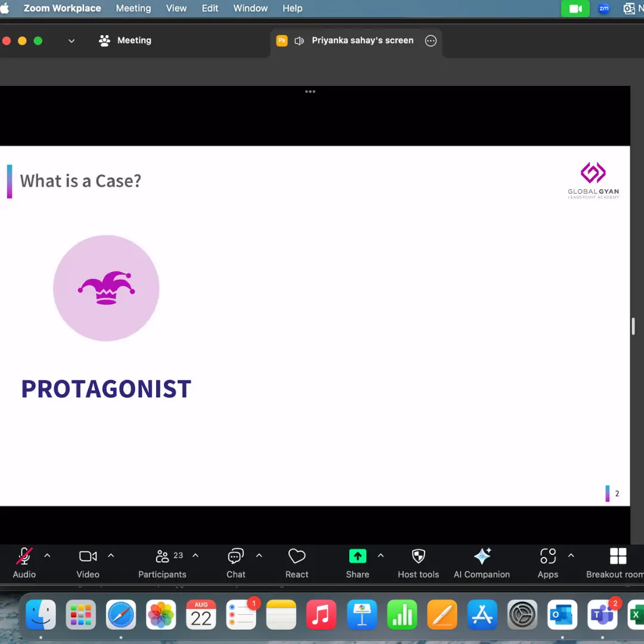The height and width of the screenshot is (644, 644).
Task: Expand audio options arrow next to Audio
Action: (x=47, y=556)
